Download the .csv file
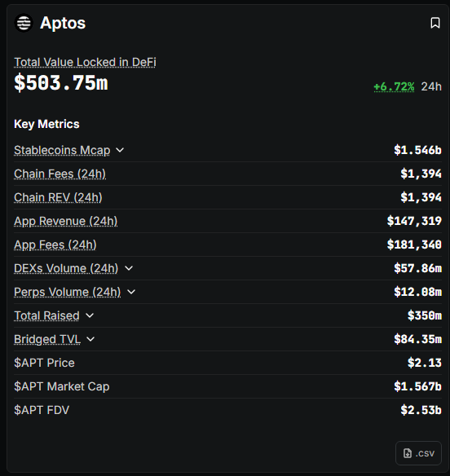 pos(418,453)
